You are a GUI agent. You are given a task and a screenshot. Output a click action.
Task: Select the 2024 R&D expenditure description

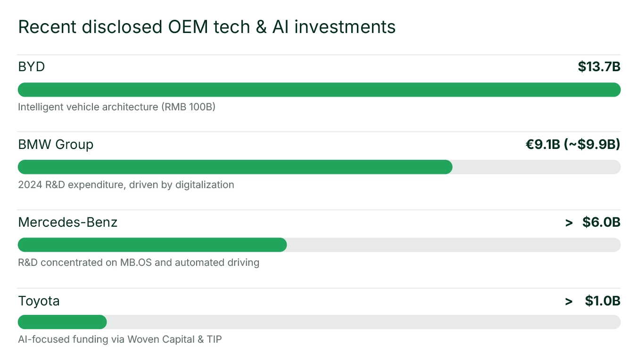126,185
